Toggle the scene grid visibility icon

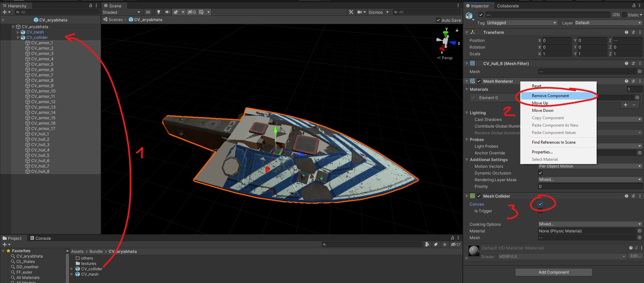click(x=201, y=12)
